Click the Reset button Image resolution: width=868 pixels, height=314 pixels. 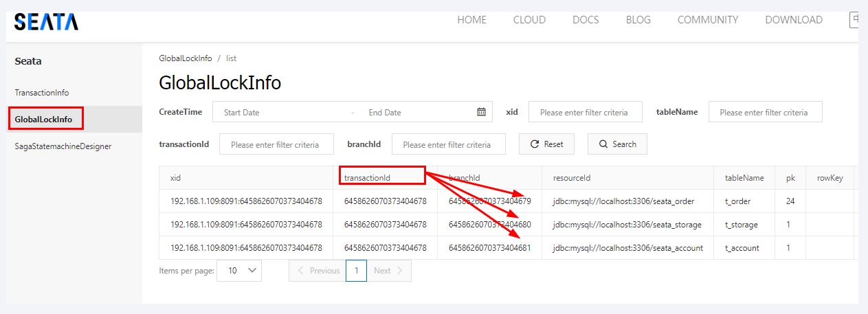point(546,144)
